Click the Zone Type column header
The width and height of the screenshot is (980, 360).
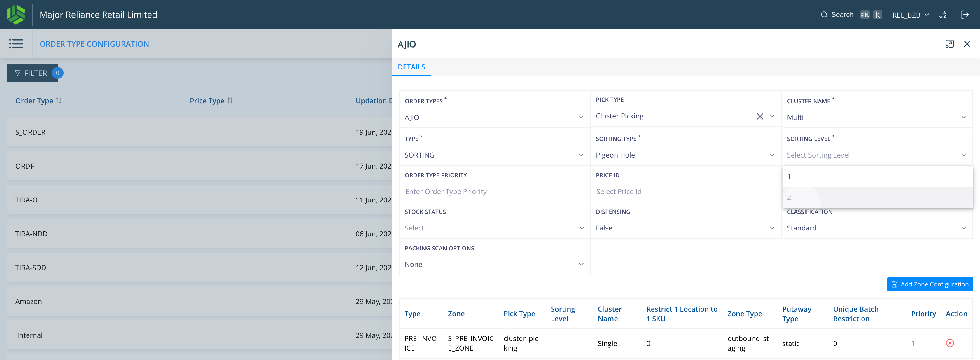(745, 314)
